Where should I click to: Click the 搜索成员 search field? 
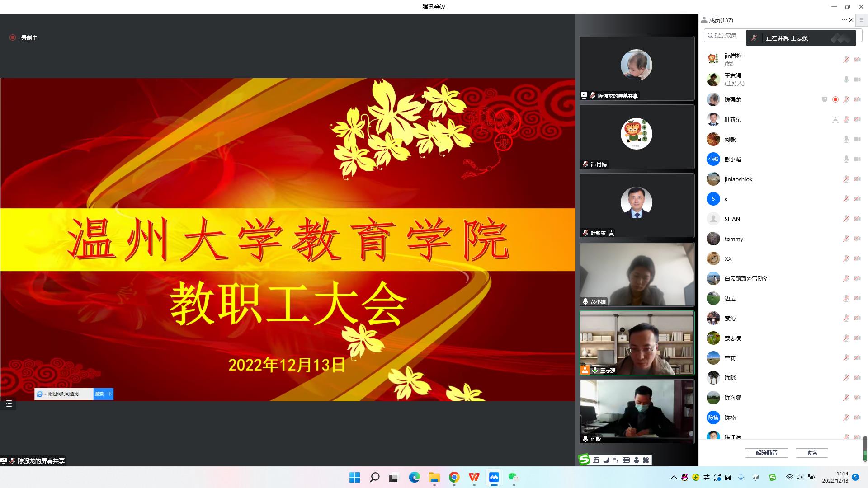[x=726, y=35]
